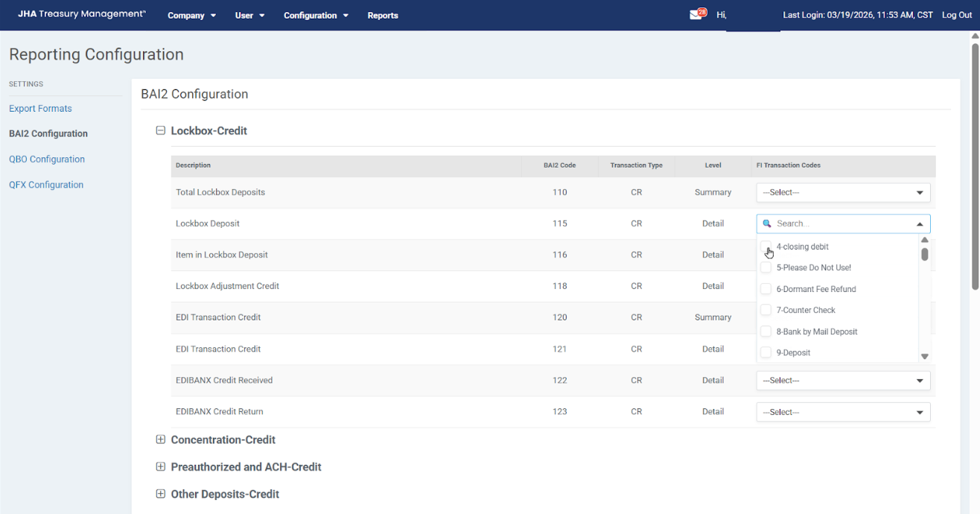Screen dimensions: 980x514
Task: Click the Description column header
Action: 193,165
